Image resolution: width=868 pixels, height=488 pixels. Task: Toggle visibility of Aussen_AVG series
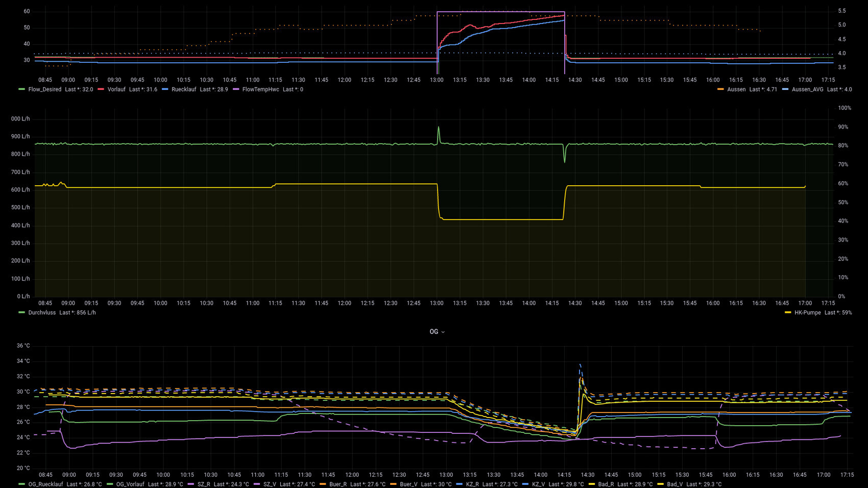[807, 89]
